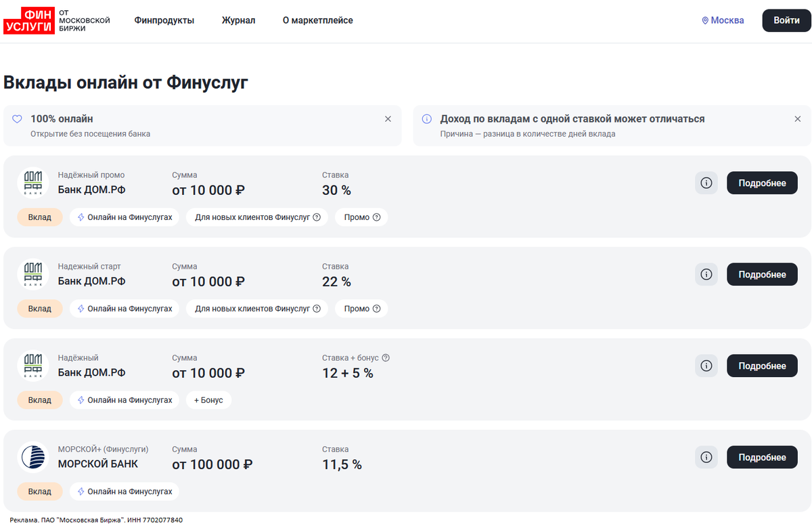
Task: Click the location pin icon next to Москва
Action: coord(705,20)
